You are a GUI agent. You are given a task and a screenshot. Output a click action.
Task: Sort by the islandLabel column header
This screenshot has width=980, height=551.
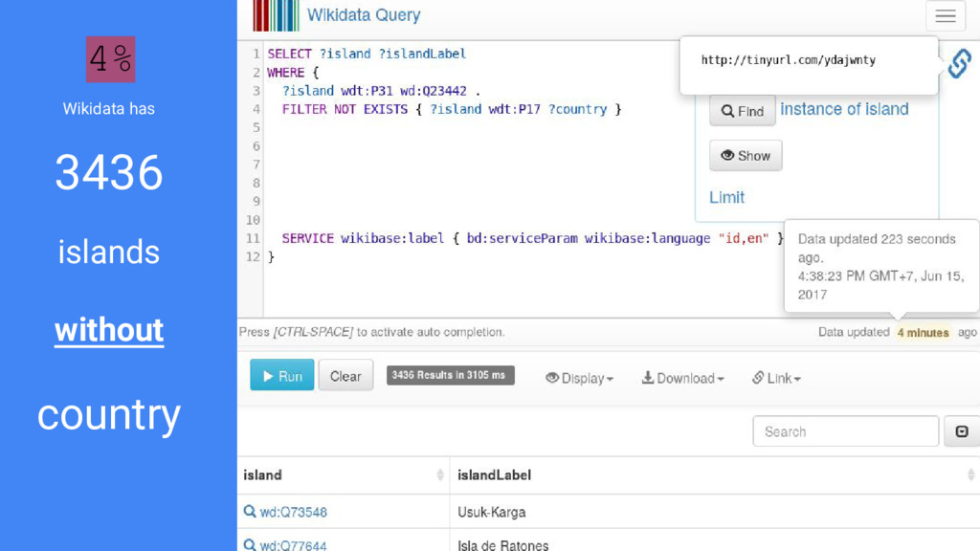point(714,475)
